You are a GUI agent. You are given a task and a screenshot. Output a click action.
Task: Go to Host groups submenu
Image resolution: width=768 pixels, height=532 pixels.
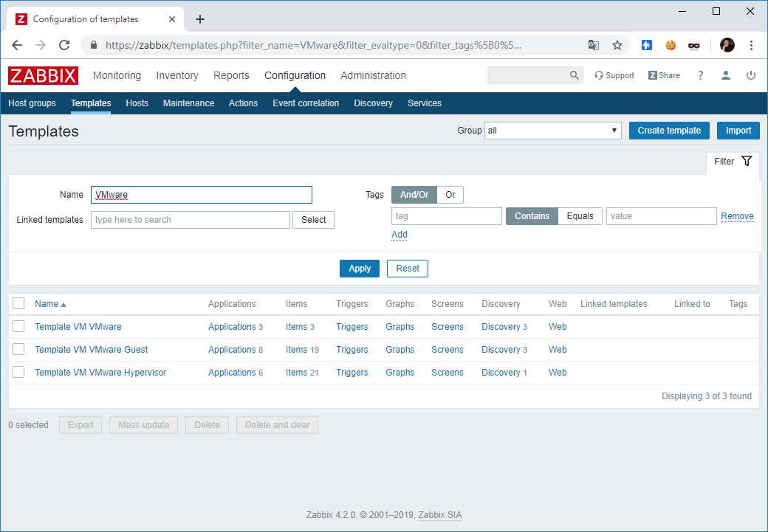(x=32, y=103)
